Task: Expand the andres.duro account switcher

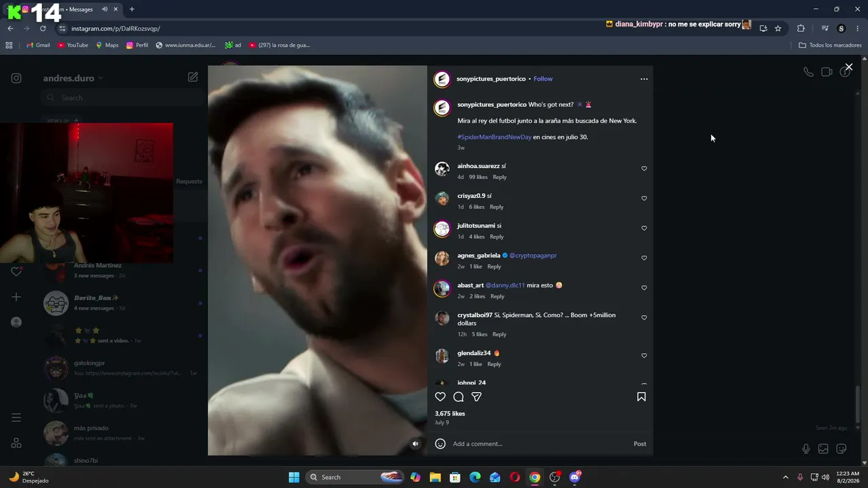Action: click(x=73, y=78)
